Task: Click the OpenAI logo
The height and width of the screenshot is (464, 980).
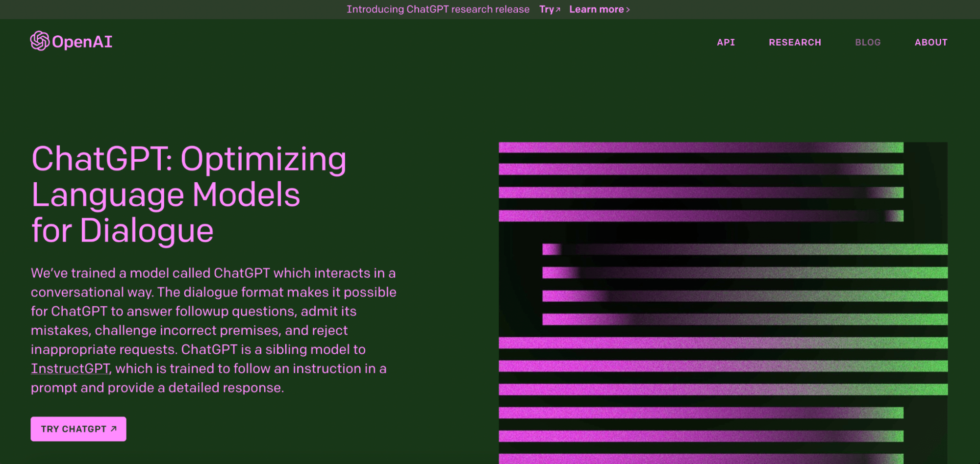Action: [71, 42]
